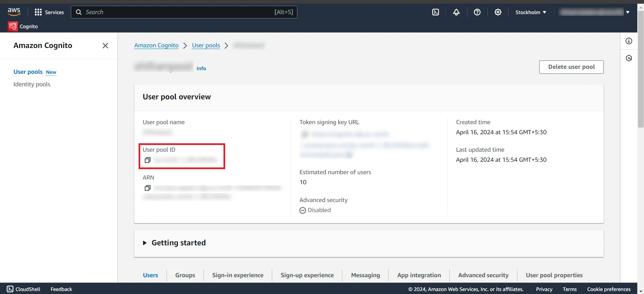Click the Cognito service shortcut icon
This screenshot has height=294, width=644.
13,26
